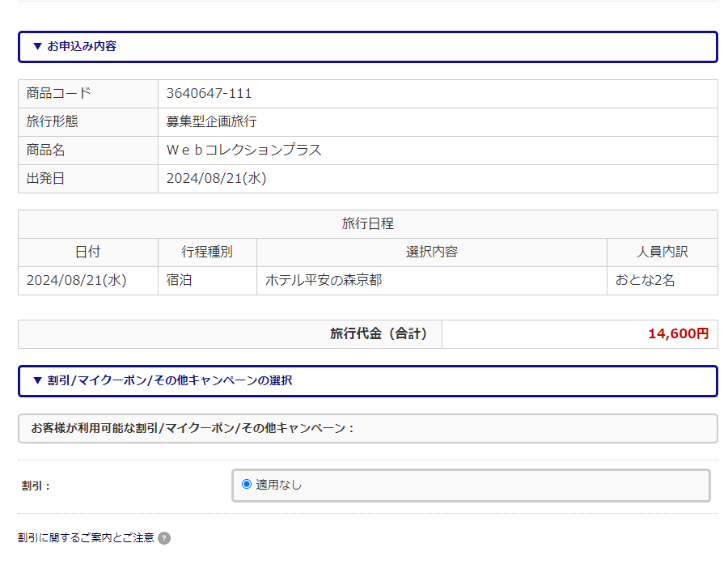Click the 行程種別 column header
This screenshot has width=728, height=577.
[x=207, y=252]
